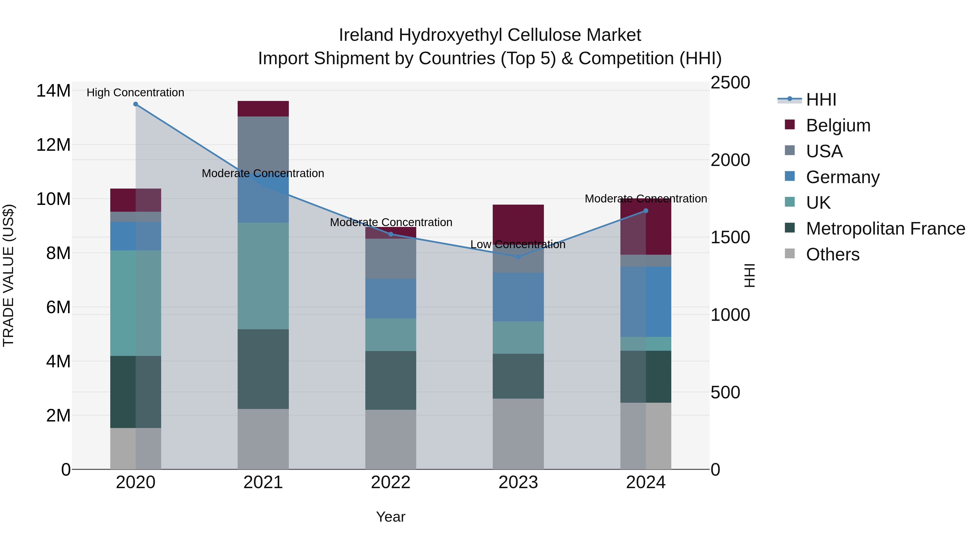The image size is (980, 551).
Task: Click the TRADE VALUE (US$) axis title
Action: tap(8, 275)
